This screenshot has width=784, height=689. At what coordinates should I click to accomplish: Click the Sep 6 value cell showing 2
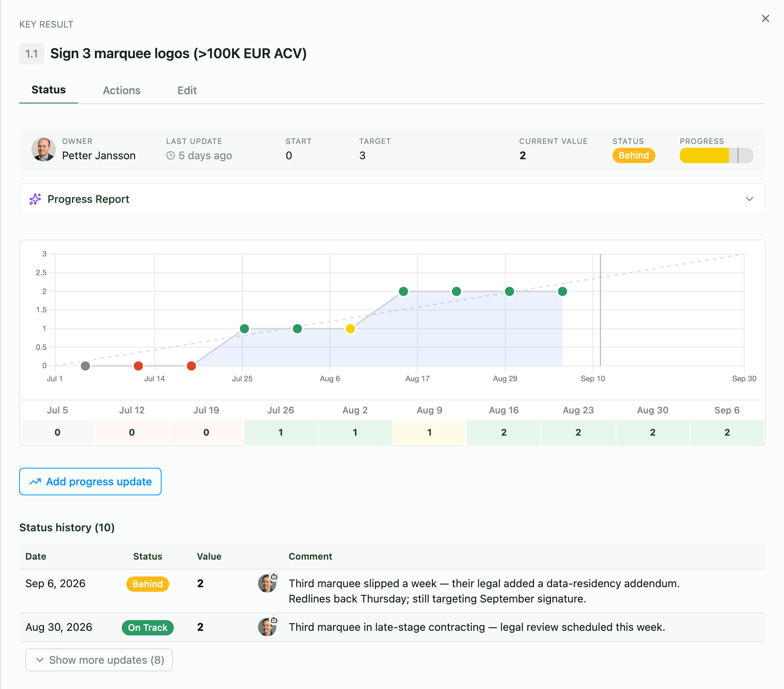(x=727, y=433)
